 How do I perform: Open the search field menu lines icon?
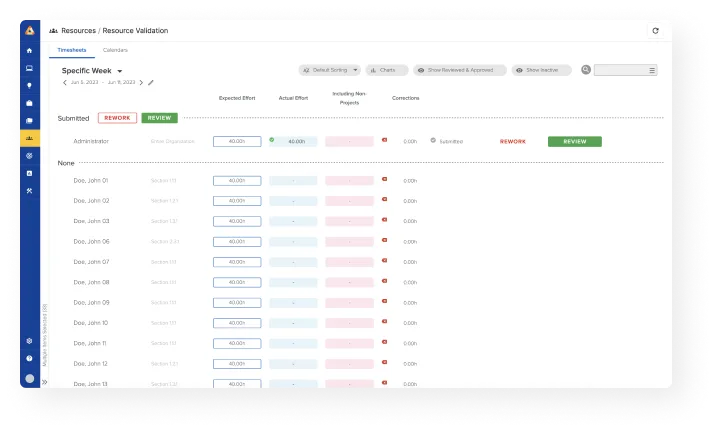tap(652, 70)
